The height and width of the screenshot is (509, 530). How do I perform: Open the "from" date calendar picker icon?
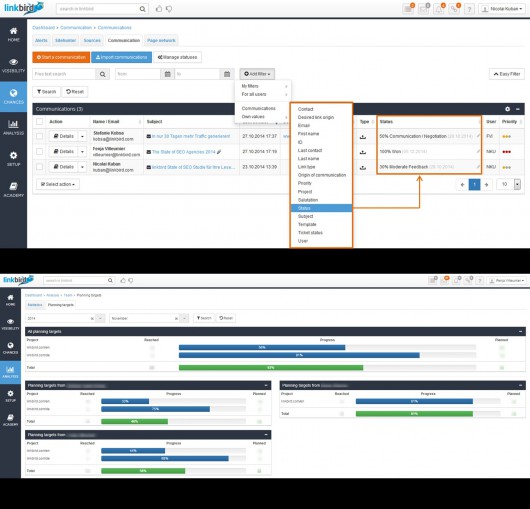click(x=167, y=74)
